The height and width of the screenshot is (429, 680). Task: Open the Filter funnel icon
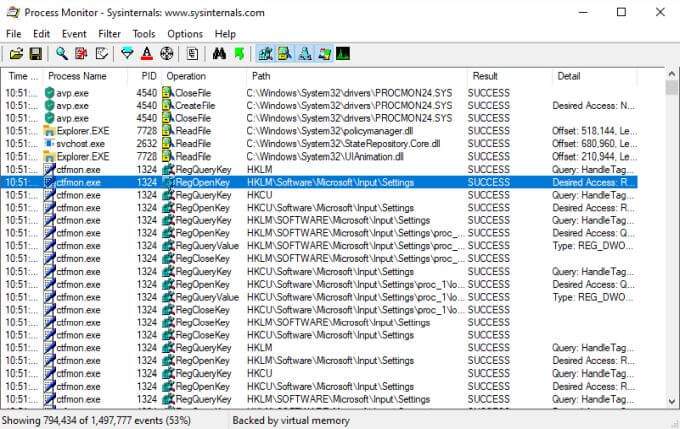tap(127, 54)
